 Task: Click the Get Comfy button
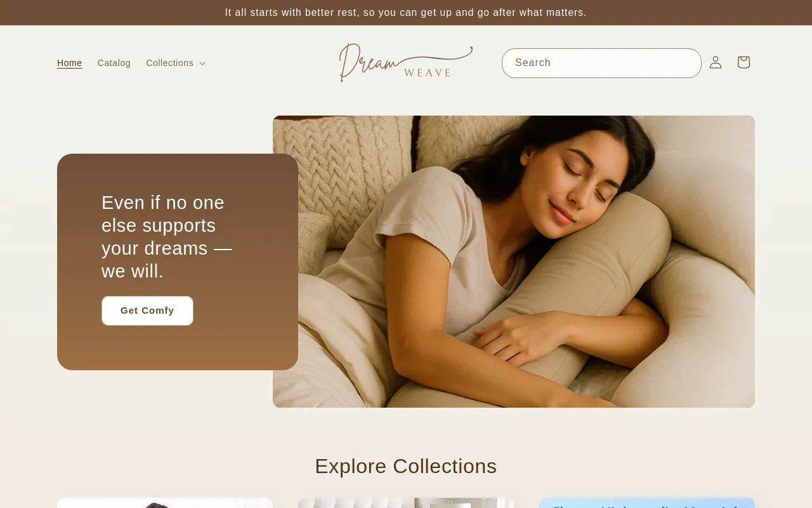tap(147, 311)
